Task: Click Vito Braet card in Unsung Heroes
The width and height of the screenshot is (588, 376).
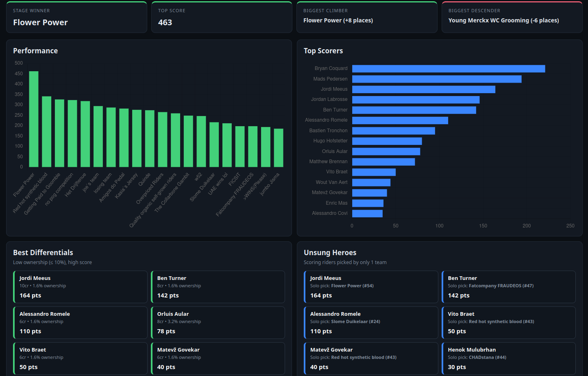Action: click(x=509, y=323)
